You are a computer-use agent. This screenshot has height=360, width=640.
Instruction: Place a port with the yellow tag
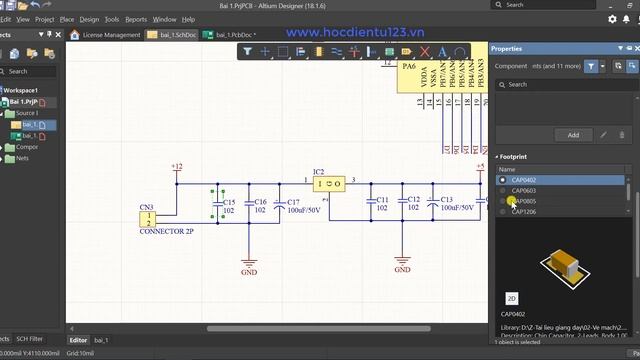click(x=406, y=52)
